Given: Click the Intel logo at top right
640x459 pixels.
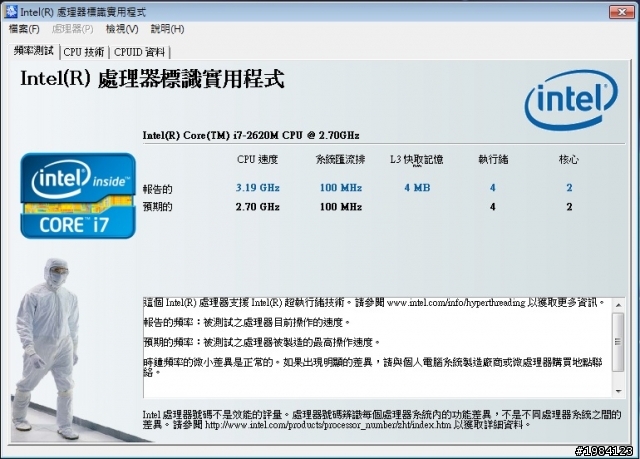Looking at the screenshot, I should point(571,100).
